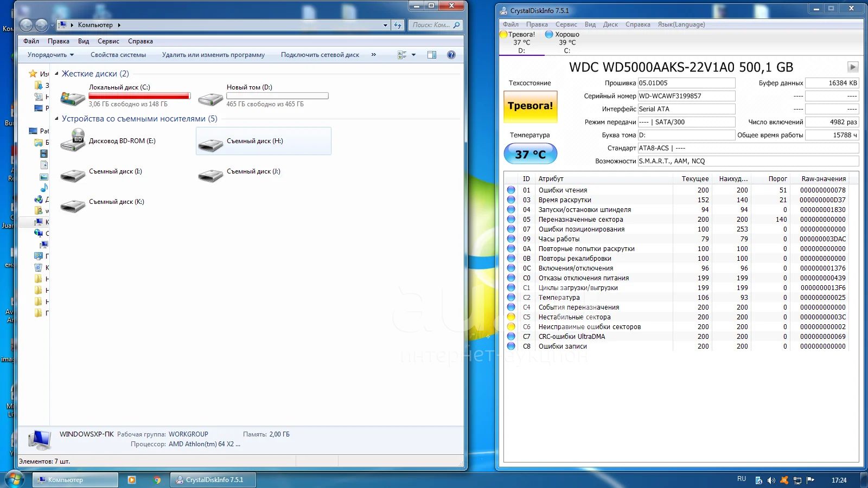Click the breadcrumb arrow after Компьютер
Screen dimensions: 868x488
pyautogui.click(x=119, y=25)
